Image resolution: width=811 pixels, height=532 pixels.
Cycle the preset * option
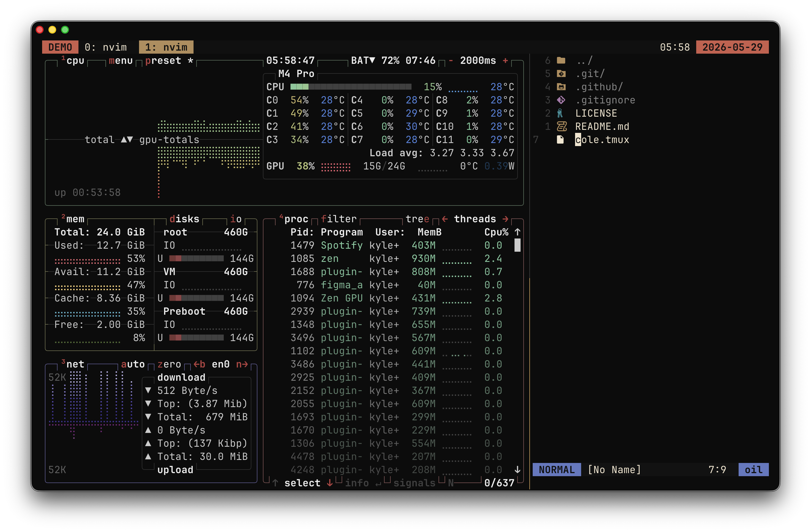(169, 61)
